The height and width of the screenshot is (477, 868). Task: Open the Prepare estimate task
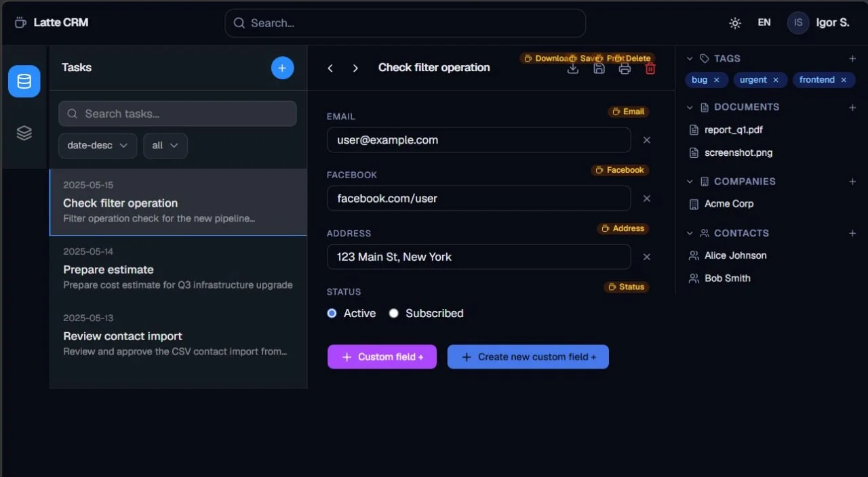178,269
